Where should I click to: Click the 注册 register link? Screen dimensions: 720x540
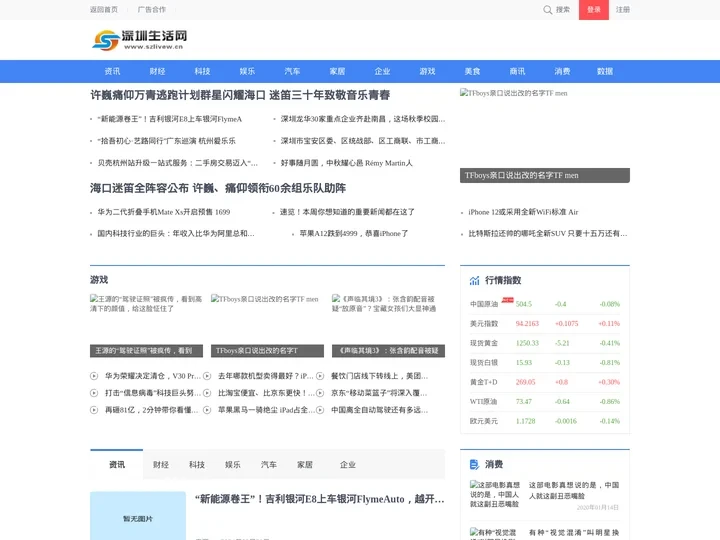[x=623, y=10]
